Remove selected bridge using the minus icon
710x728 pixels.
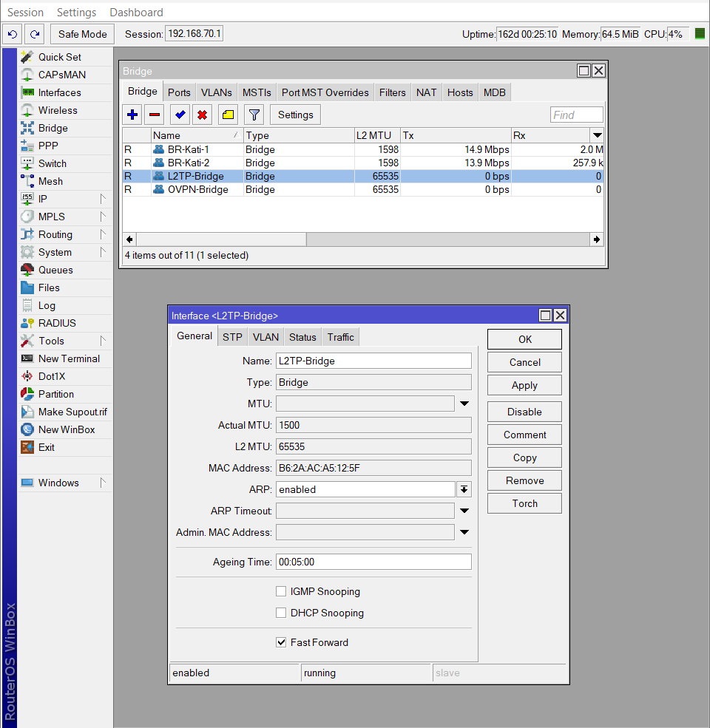153,115
